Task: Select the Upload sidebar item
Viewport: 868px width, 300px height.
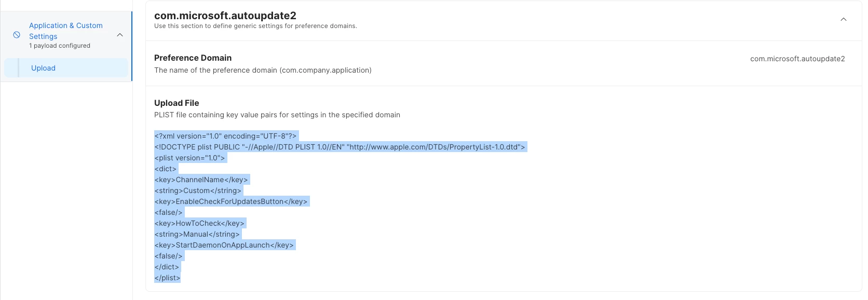Action: point(66,68)
